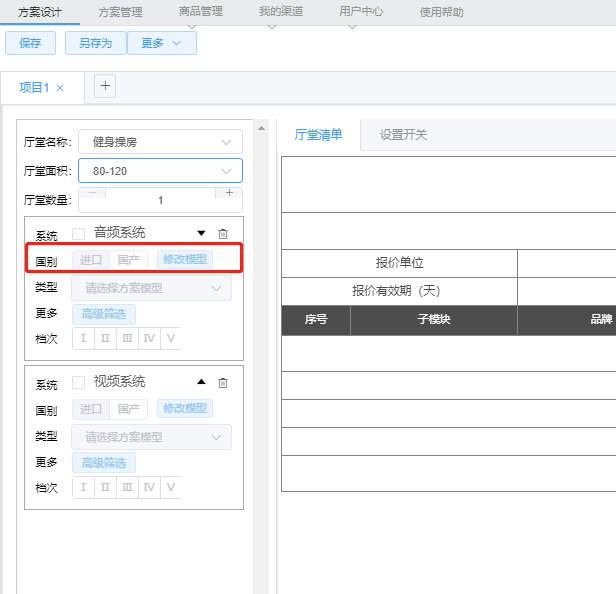Select 进口 for 视频系统 国别
Image resolution: width=616 pixels, height=594 pixels.
[x=91, y=409]
